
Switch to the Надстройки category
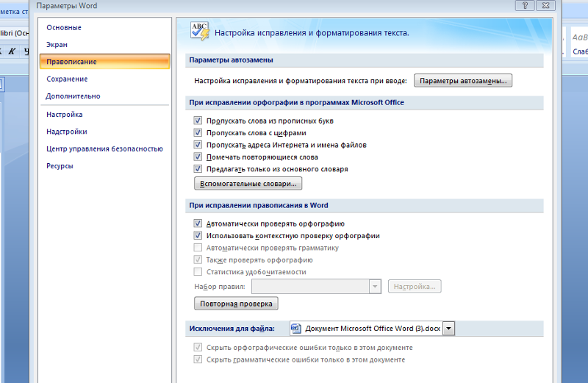[67, 132]
